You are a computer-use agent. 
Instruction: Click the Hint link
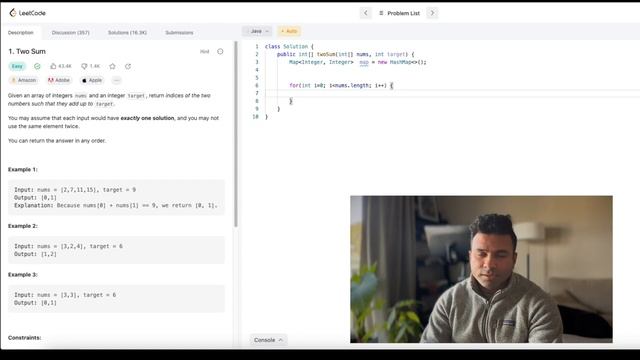click(204, 51)
